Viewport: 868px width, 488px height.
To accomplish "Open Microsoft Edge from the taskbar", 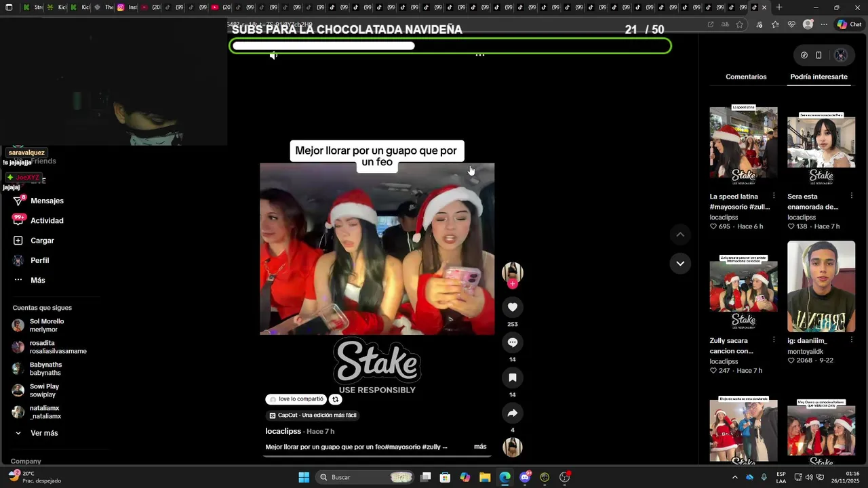I will pos(505,477).
